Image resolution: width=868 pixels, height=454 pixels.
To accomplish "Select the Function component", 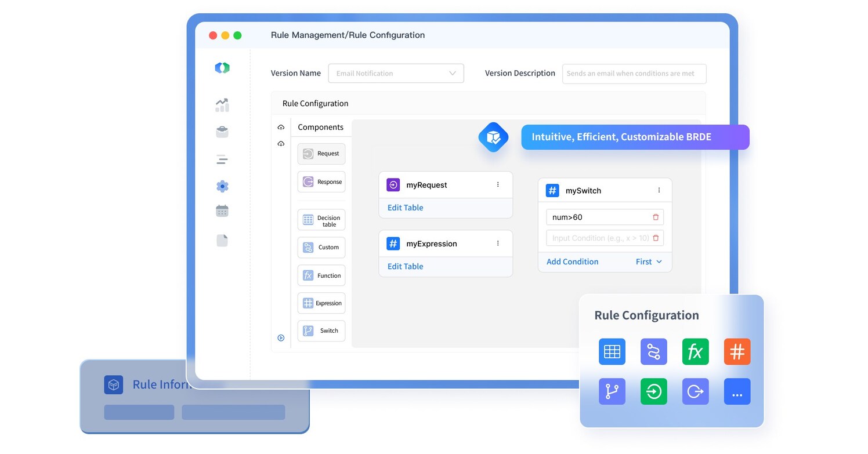I will (321, 275).
